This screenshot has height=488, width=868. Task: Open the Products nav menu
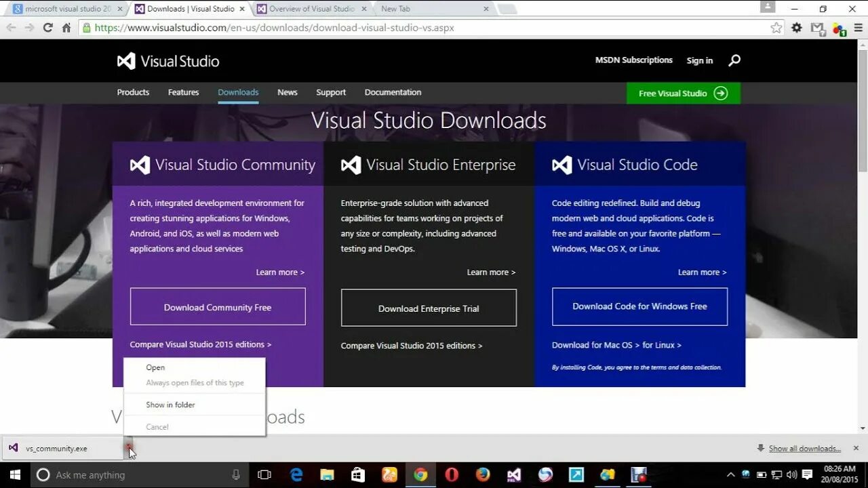pyautogui.click(x=133, y=92)
